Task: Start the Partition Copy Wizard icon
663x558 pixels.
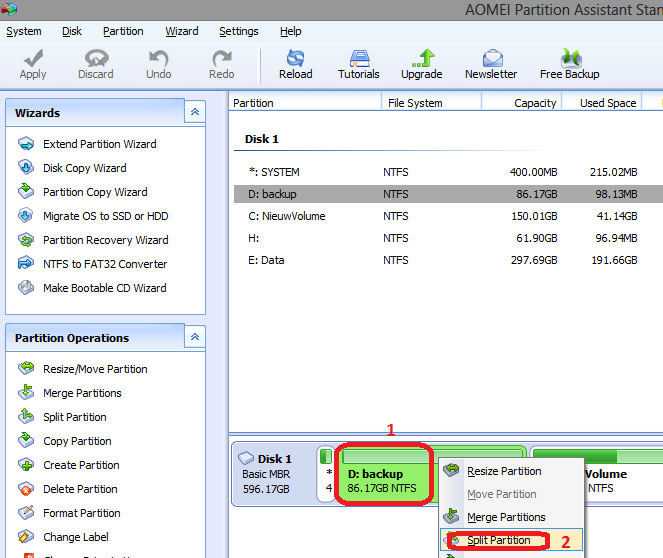Action: (26, 191)
